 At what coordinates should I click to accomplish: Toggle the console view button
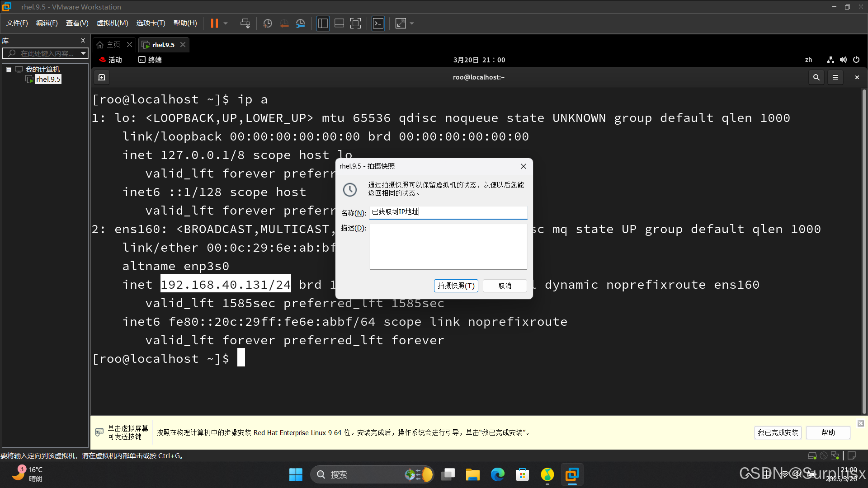[378, 23]
